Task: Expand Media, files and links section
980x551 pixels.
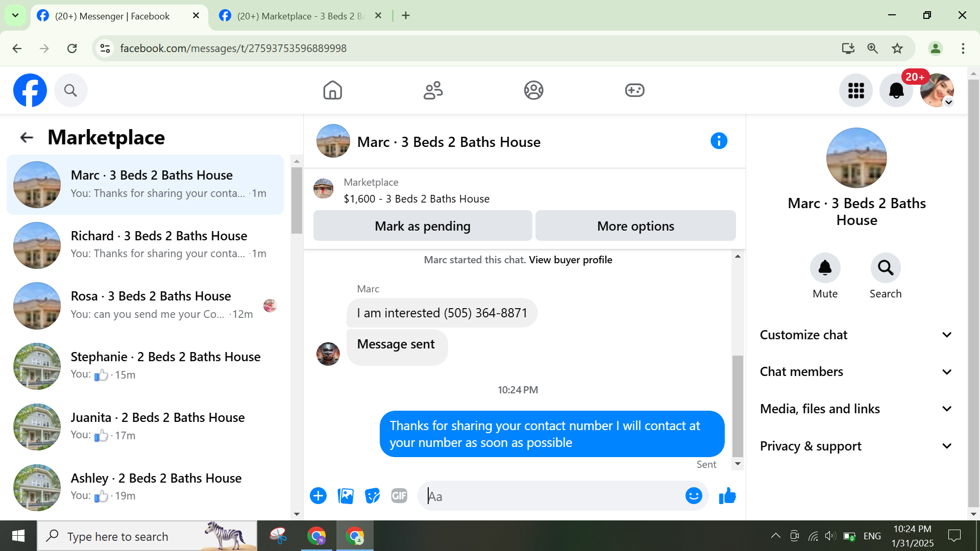Action: pyautogui.click(x=856, y=409)
